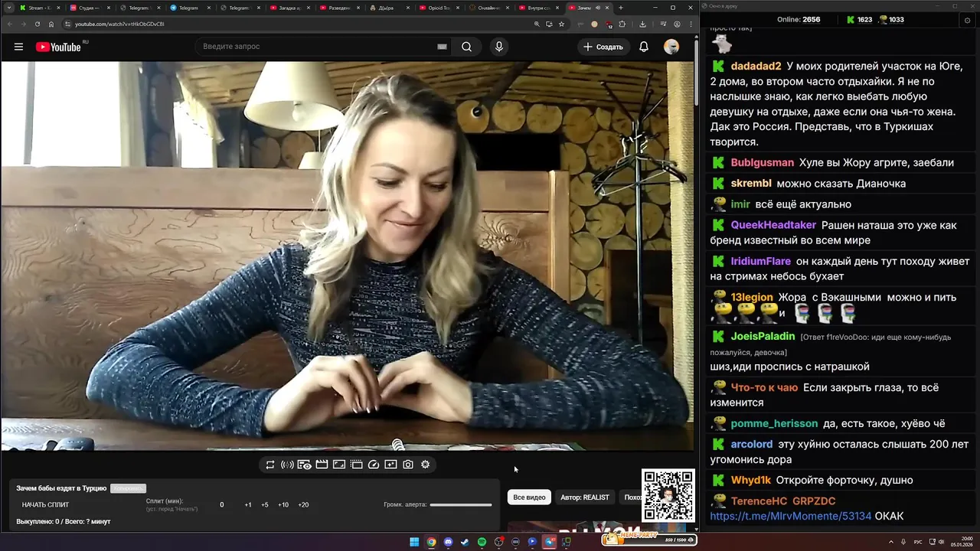
Task: Click the sound-wave boost icon in the video toolbar
Action: (287, 465)
